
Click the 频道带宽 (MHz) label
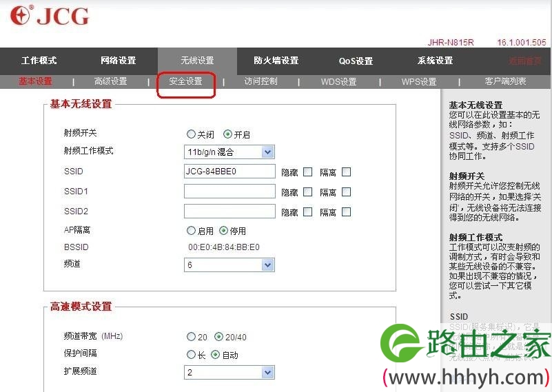coord(93,336)
